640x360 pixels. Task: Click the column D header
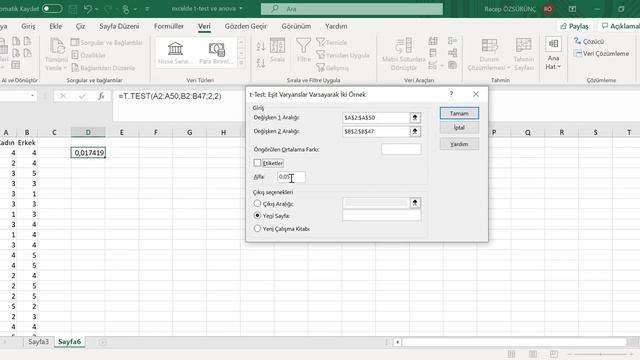coord(88,132)
